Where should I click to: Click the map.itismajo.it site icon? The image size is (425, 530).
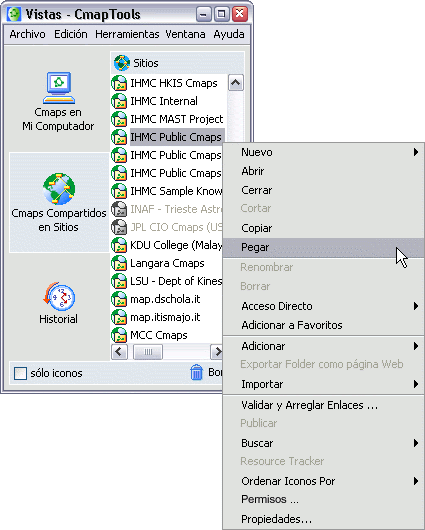click(119, 317)
